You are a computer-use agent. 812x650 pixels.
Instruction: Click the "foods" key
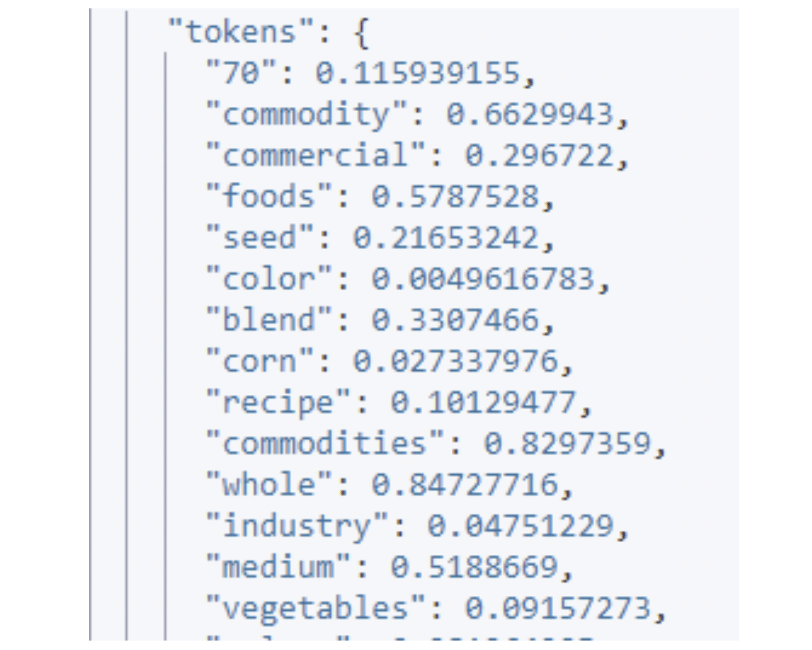pos(269,196)
